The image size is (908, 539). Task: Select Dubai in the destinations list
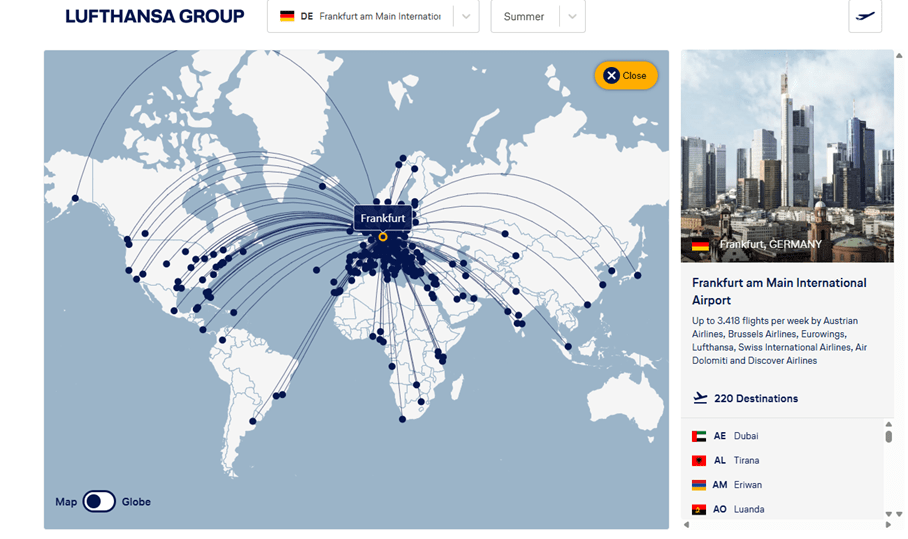pos(746,436)
